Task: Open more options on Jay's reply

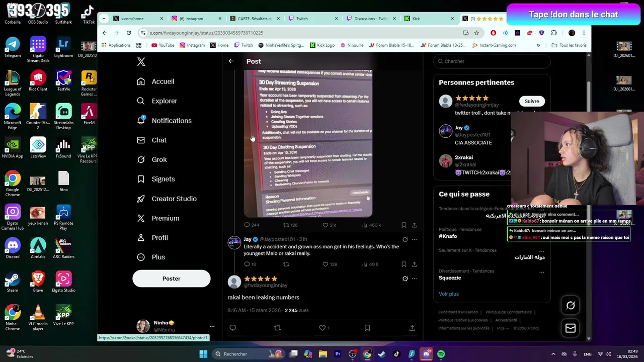Action: tap(414, 239)
